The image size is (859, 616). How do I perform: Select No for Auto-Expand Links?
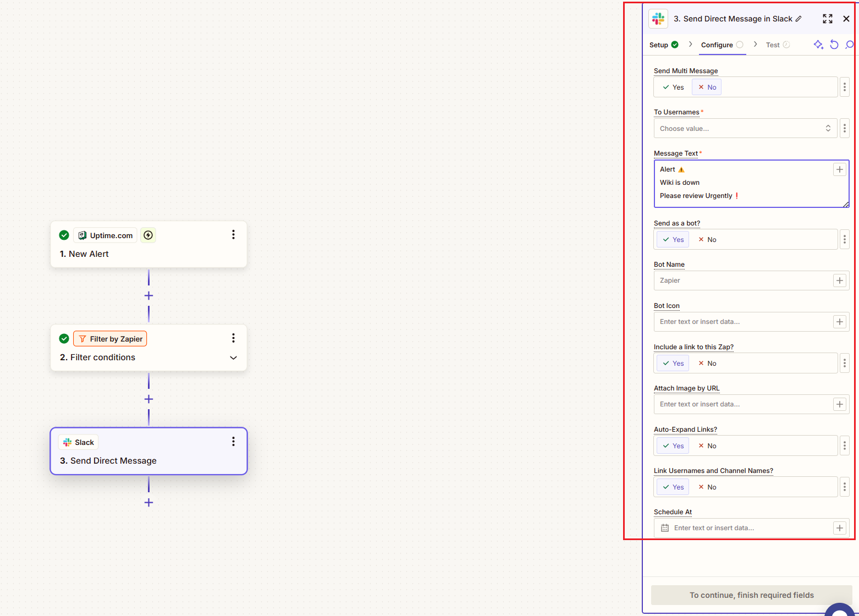(707, 446)
